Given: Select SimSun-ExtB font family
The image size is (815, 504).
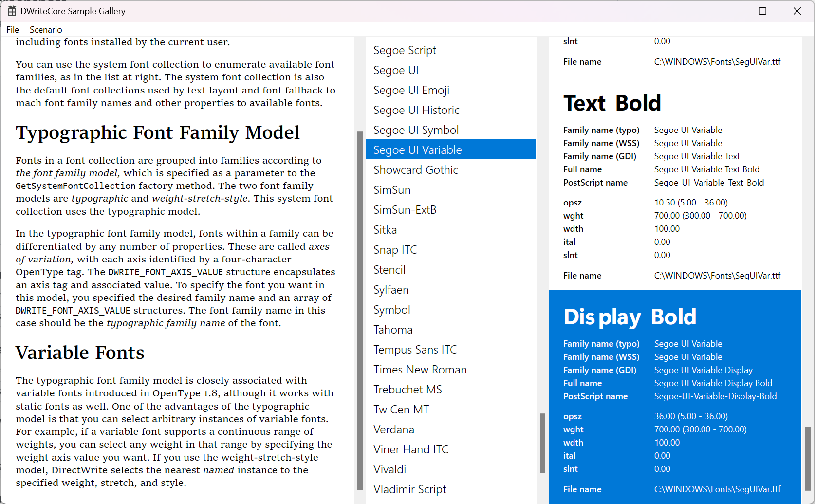Looking at the screenshot, I should 405,209.
